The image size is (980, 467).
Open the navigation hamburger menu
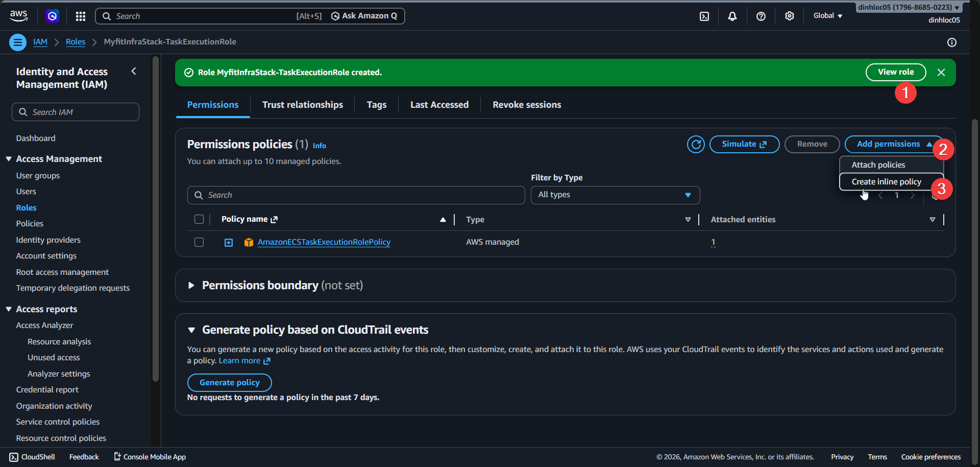[x=17, y=42]
